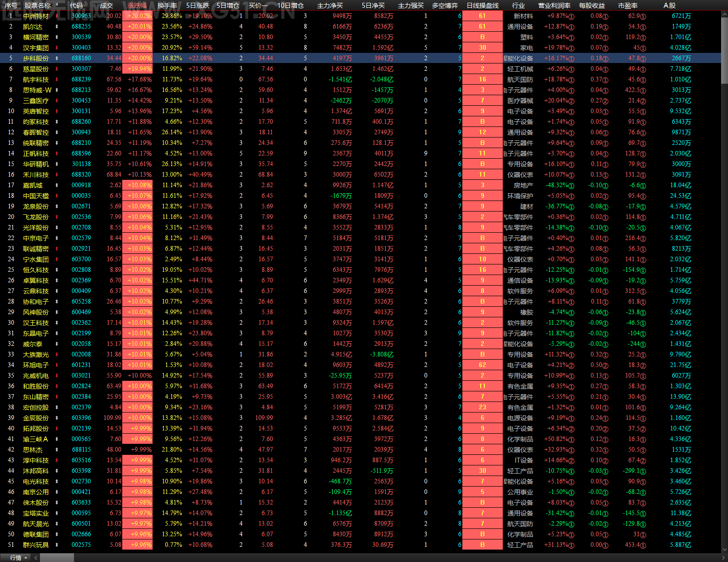Sort by the 换手率 column header
Image resolution: width=728 pixels, height=562 pixels.
(x=167, y=6)
